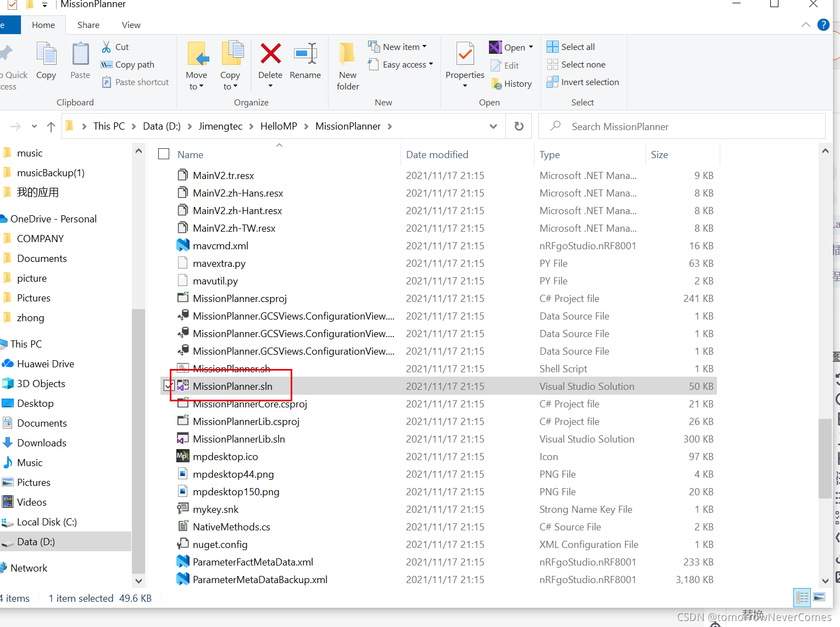Viewport: 840px width, 627px height.
Task: Click the Up one level arrow
Action: coord(51,127)
